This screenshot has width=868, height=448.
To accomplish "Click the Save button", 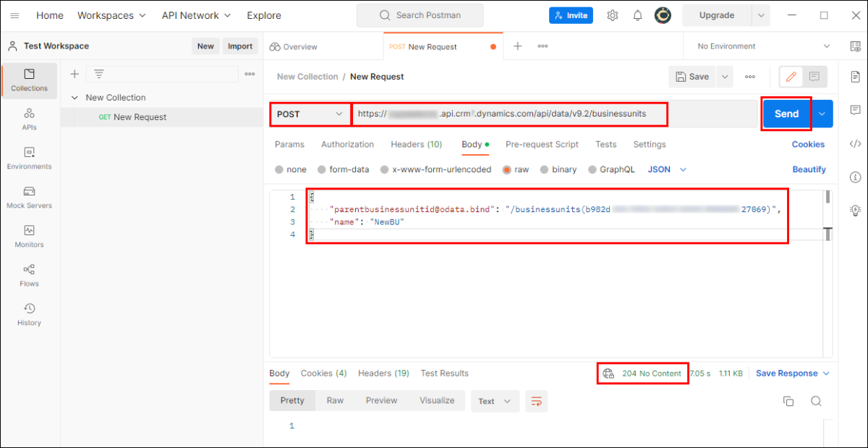I will coord(692,77).
